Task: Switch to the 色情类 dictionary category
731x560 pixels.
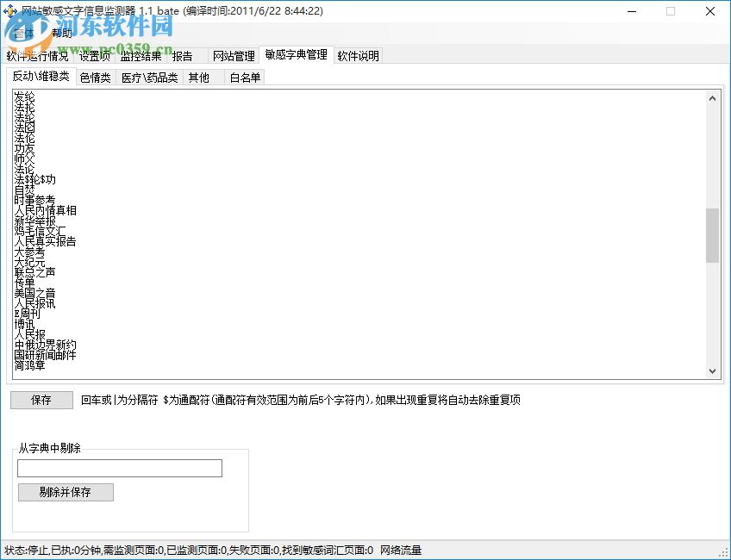Action: [93, 77]
